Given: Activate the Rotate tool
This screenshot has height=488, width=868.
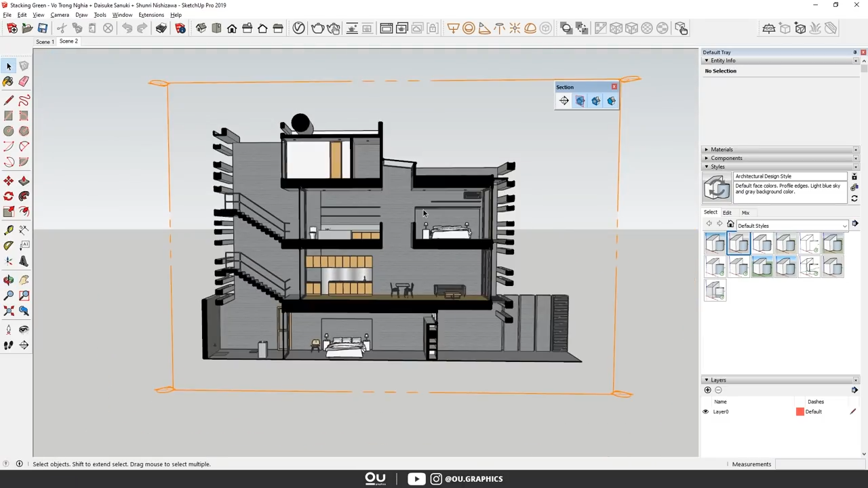Looking at the screenshot, I should tap(8, 197).
